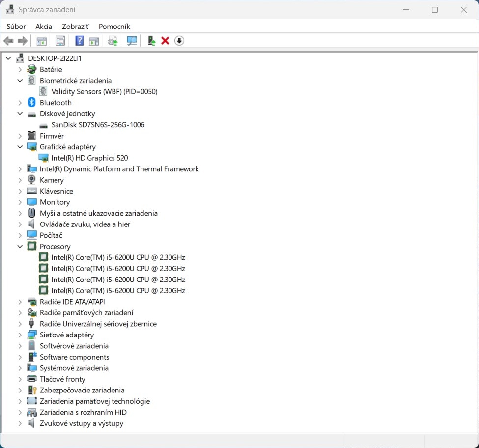Disable the device using the down-arrow icon
Viewport: 479px width, 448px height.
(x=179, y=40)
